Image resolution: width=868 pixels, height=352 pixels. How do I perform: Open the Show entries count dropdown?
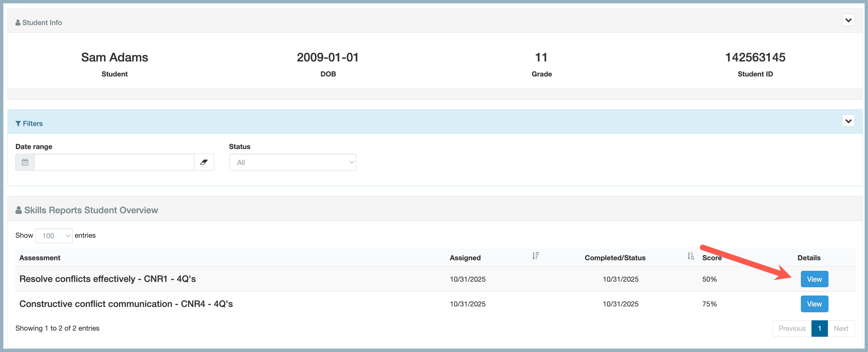click(53, 236)
